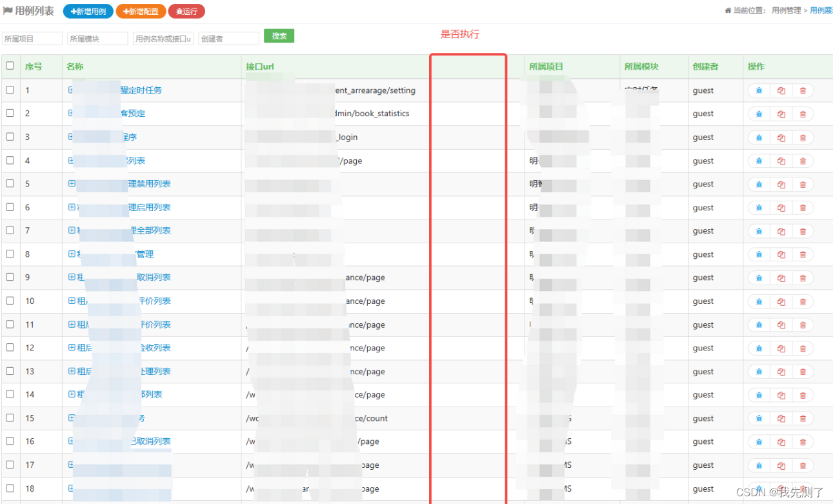This screenshot has width=833, height=504.
Task: Expand row 1 case ending 醒定时任务
Action: click(72, 90)
